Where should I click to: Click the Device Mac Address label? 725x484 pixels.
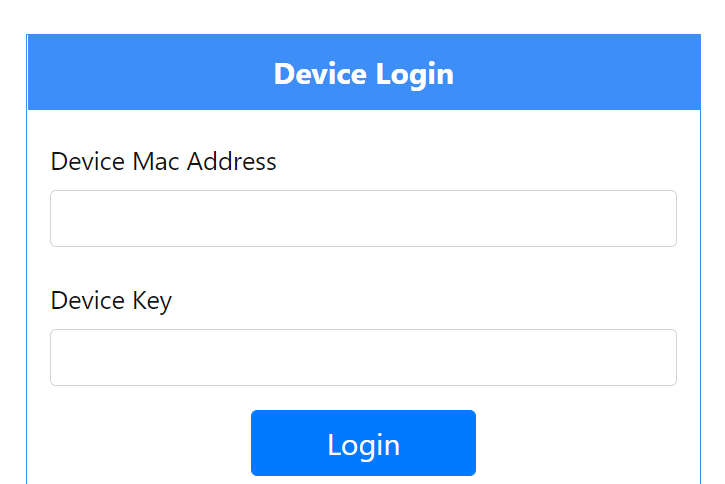pyautogui.click(x=163, y=161)
